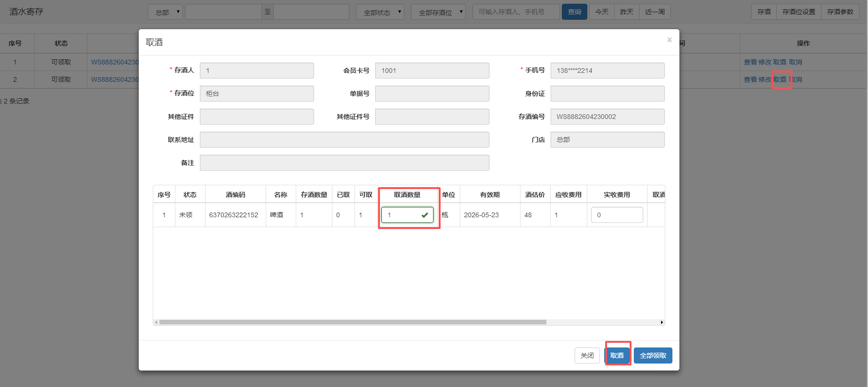Viewport: 868px width, 387px height.
Task: Click 取酒 link in row 2
Action: coord(780,79)
